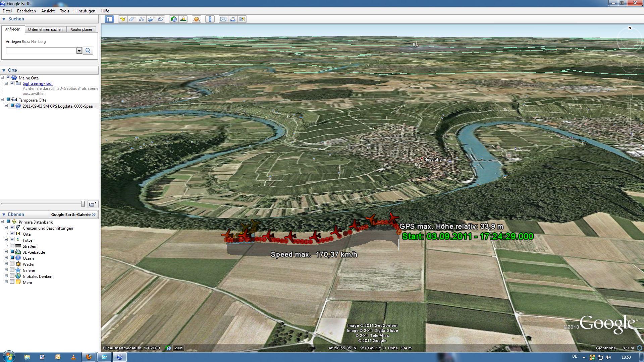
Task: Open the Anfliegen search dropdown arrow
Action: (79, 51)
